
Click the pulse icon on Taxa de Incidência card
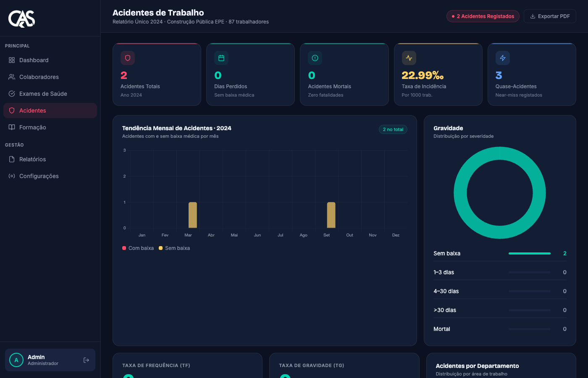409,58
